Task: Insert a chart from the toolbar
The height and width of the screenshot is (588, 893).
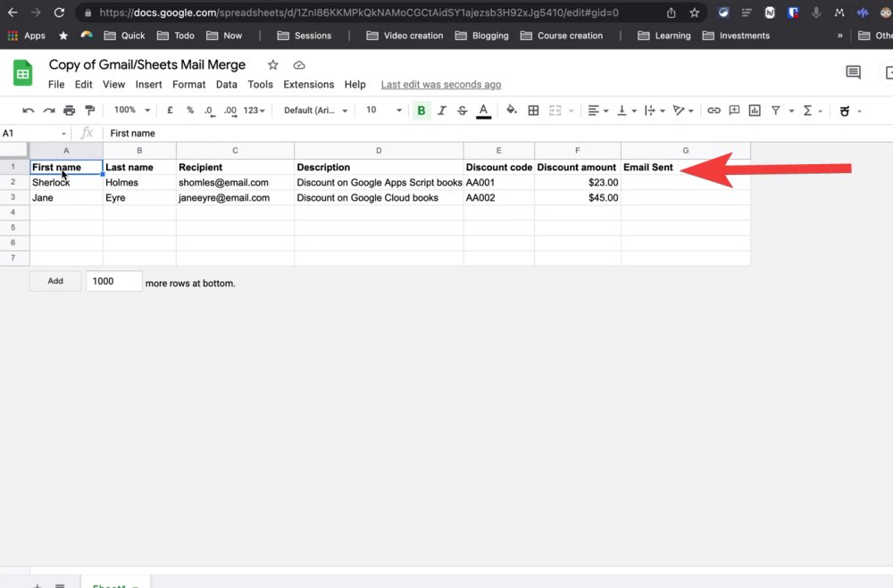Action: 755,110
